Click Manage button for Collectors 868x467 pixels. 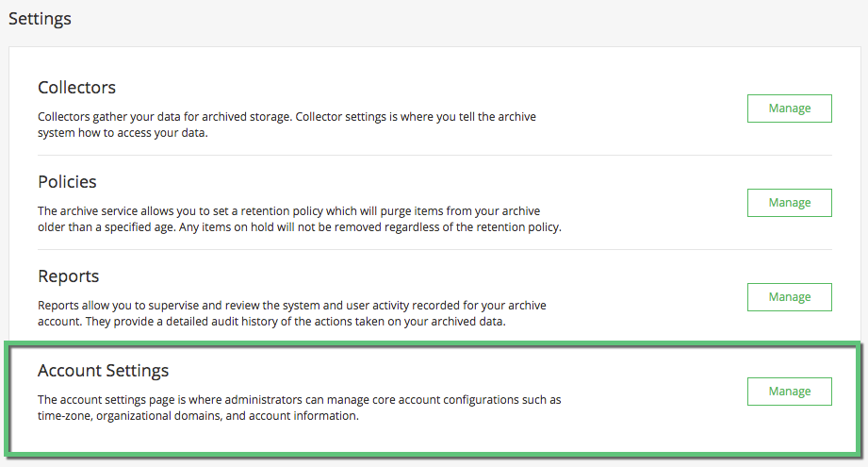790,108
